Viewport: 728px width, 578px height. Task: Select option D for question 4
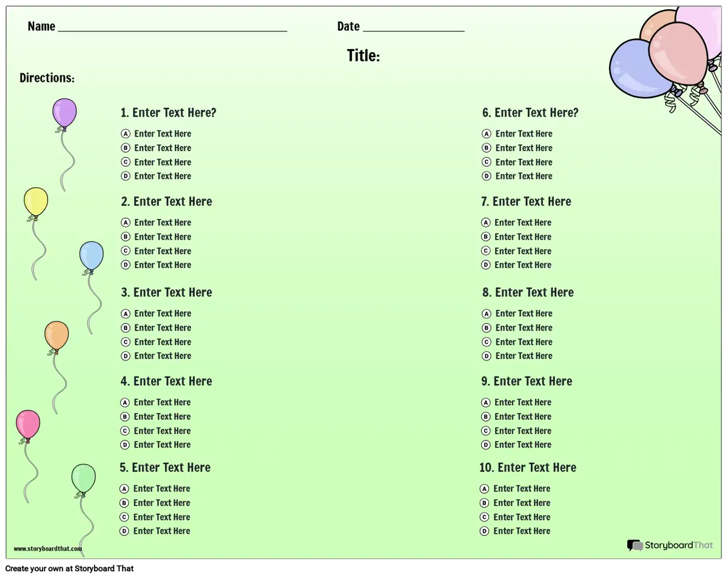pyautogui.click(x=125, y=445)
